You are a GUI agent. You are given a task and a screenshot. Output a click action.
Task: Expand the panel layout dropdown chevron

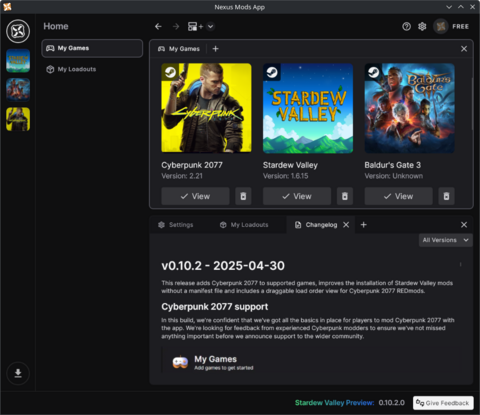pos(210,26)
